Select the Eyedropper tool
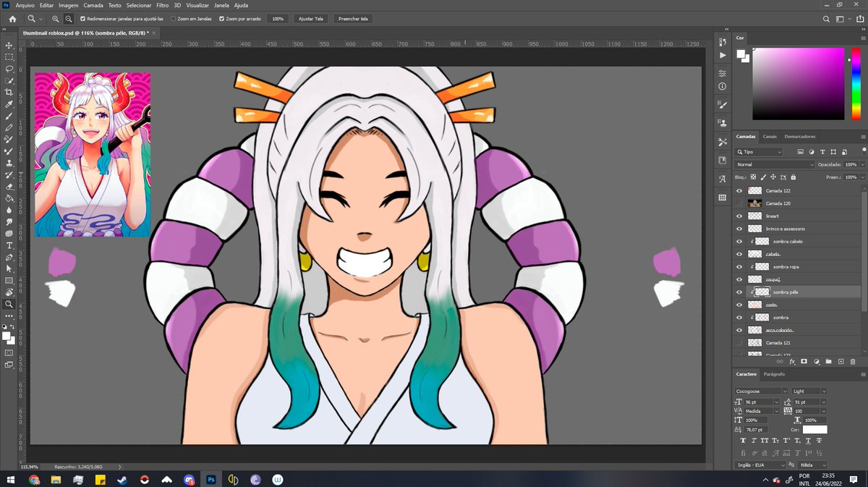 [9, 104]
